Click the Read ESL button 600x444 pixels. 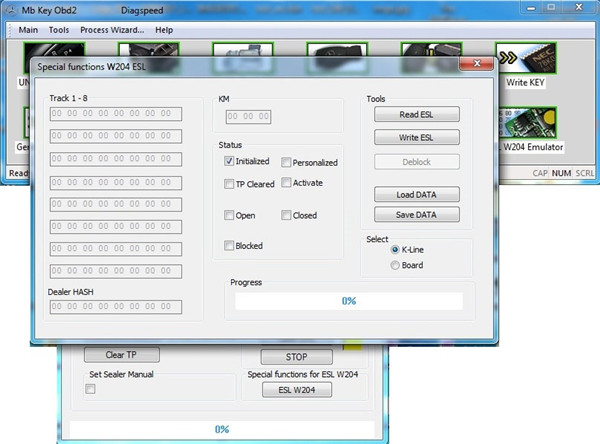tap(417, 114)
